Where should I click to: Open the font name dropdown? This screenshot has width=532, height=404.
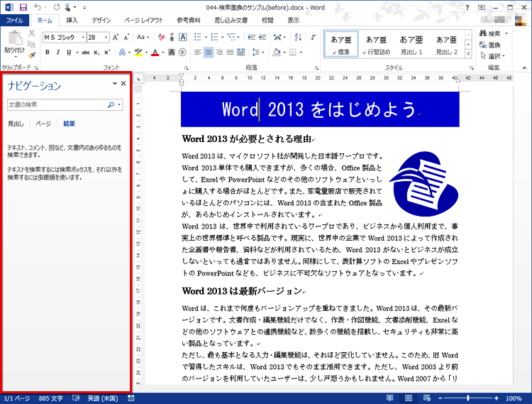83,38
